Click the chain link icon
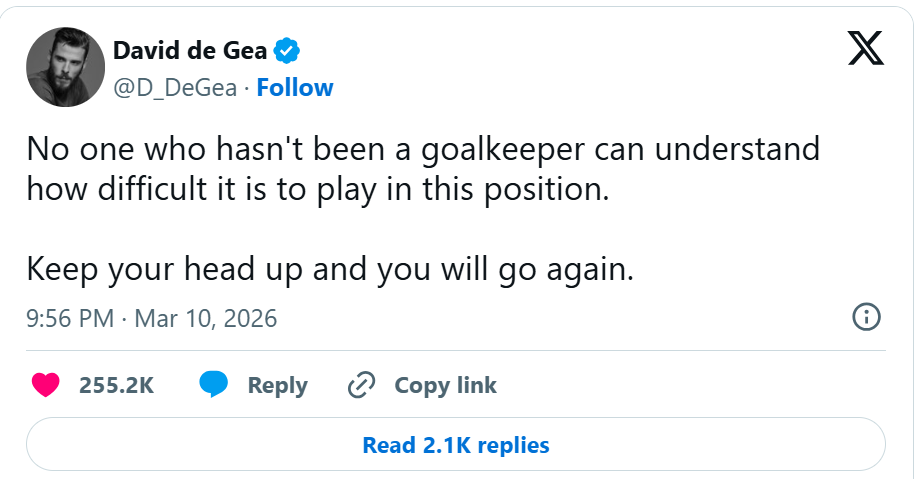 [360, 385]
